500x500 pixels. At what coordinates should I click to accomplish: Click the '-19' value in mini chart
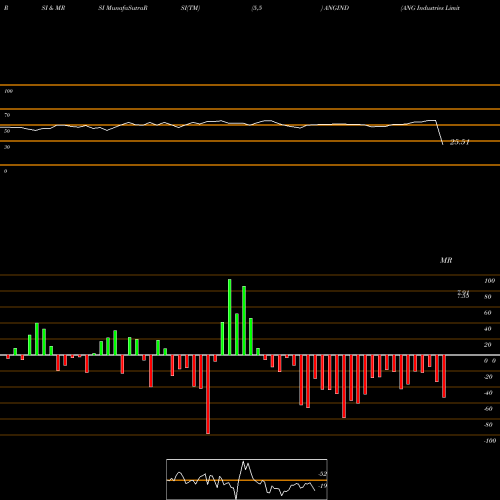[322, 486]
